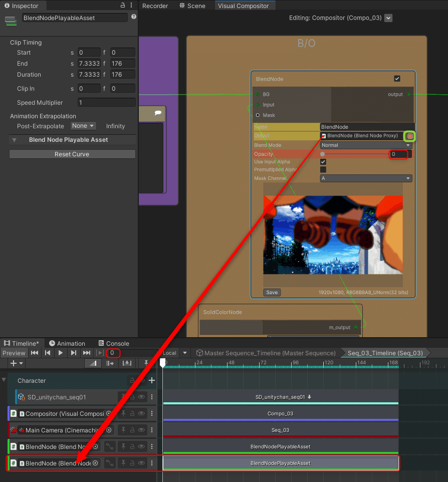
Task: Jump to the end of the timeline
Action: click(x=87, y=353)
